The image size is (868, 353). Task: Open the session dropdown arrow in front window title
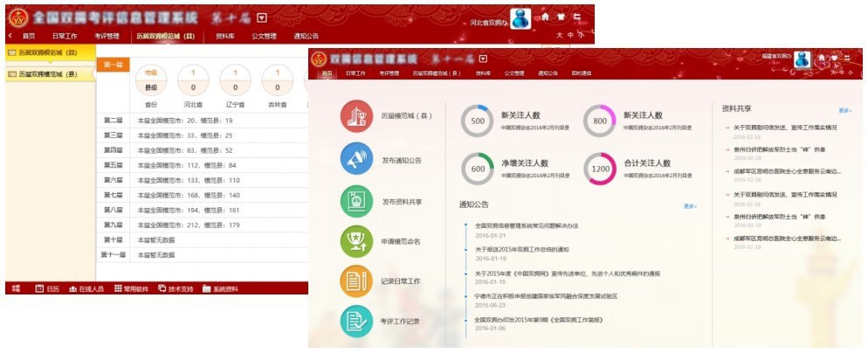point(483,58)
